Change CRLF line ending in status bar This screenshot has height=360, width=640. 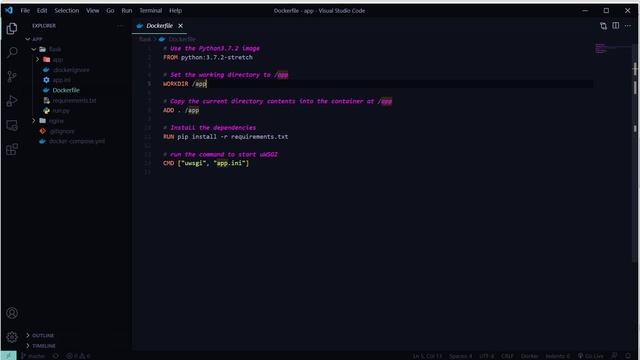tap(507, 356)
